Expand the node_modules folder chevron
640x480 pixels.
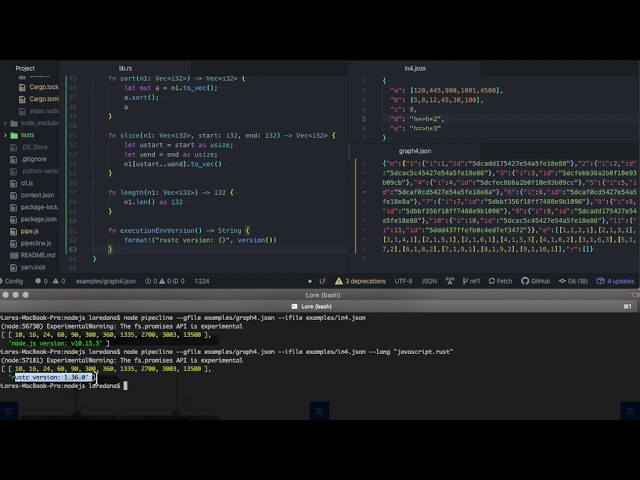pos(5,123)
